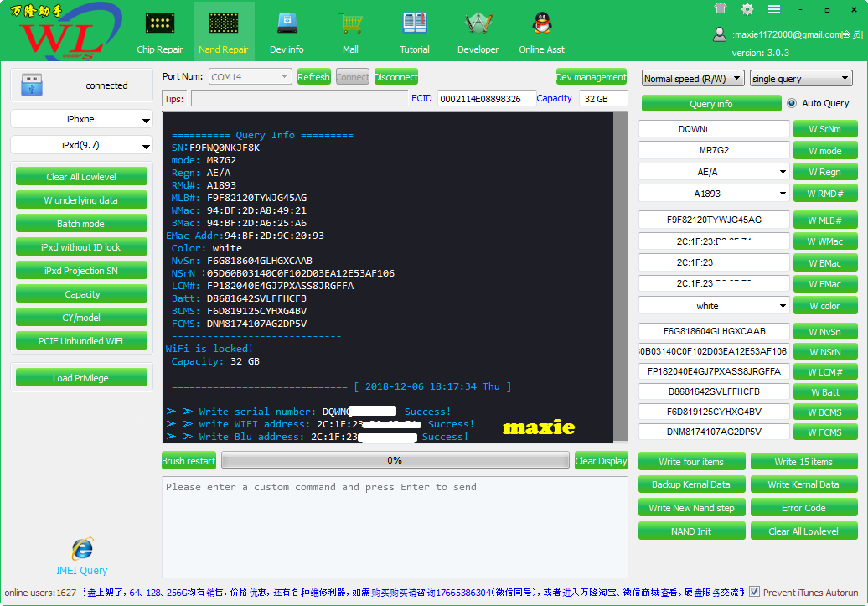Click Clear All Lowlevel in left panel
Viewport: 868px width, 606px height.
pos(81,177)
